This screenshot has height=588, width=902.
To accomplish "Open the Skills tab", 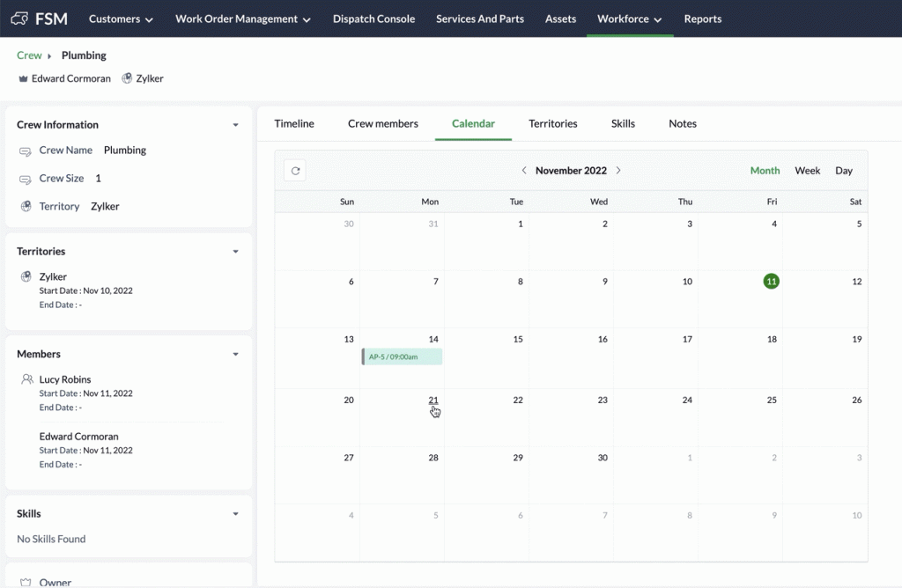I will point(623,124).
